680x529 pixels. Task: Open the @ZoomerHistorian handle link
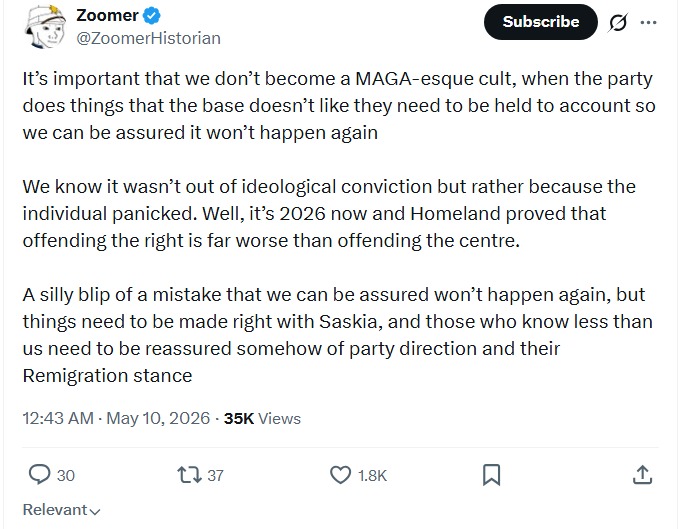click(x=148, y=38)
